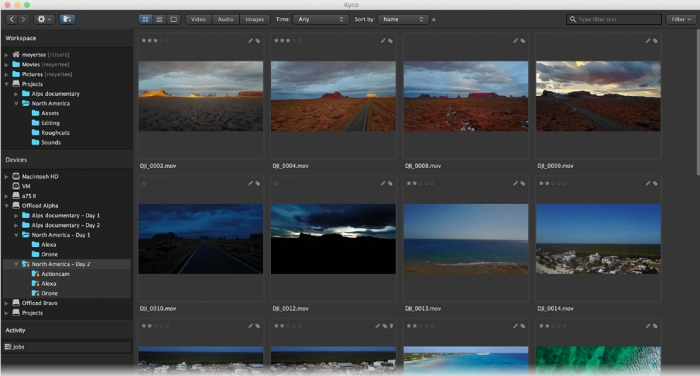Switch to detail single-item view
Image resolution: width=700 pixels, height=376 pixels.
click(174, 19)
